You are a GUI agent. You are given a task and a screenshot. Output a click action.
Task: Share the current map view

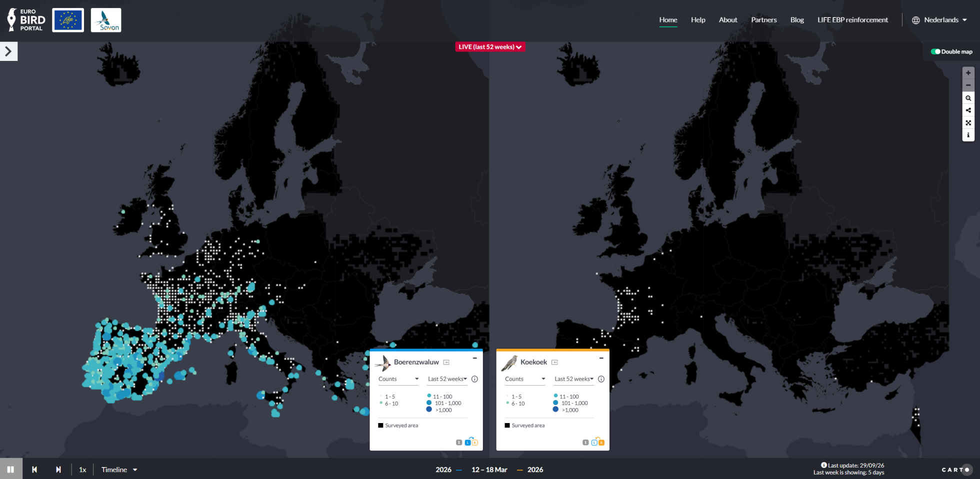pyautogui.click(x=968, y=110)
